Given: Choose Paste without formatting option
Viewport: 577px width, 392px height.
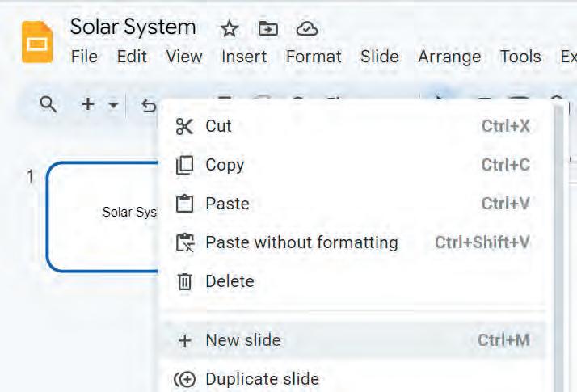Looking at the screenshot, I should point(301,242).
